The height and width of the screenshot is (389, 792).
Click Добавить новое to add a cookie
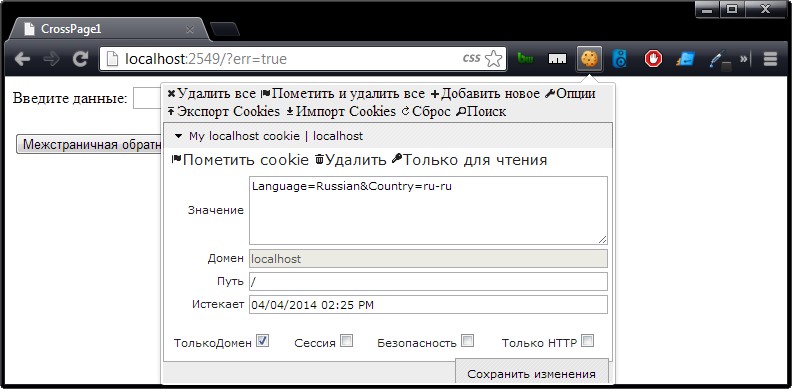[485, 93]
